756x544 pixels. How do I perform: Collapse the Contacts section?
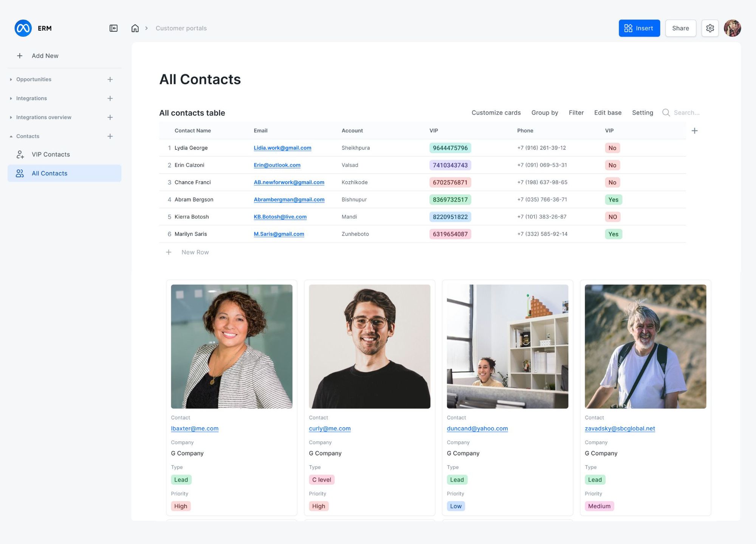tap(11, 136)
